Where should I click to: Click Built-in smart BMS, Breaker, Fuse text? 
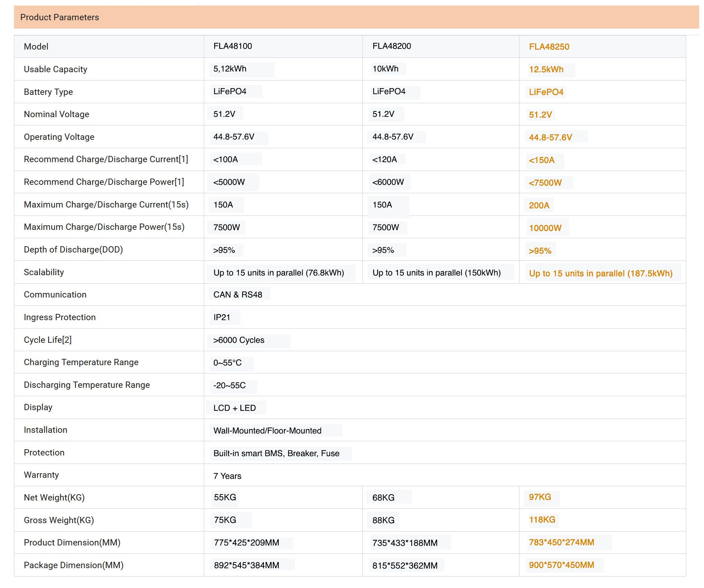(276, 453)
